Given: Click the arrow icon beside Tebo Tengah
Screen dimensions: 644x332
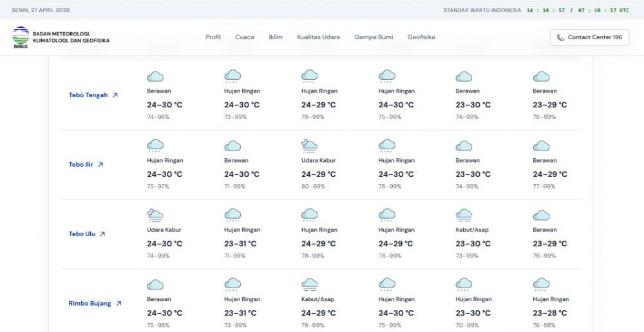Looking at the screenshot, I should pyautogui.click(x=115, y=95).
